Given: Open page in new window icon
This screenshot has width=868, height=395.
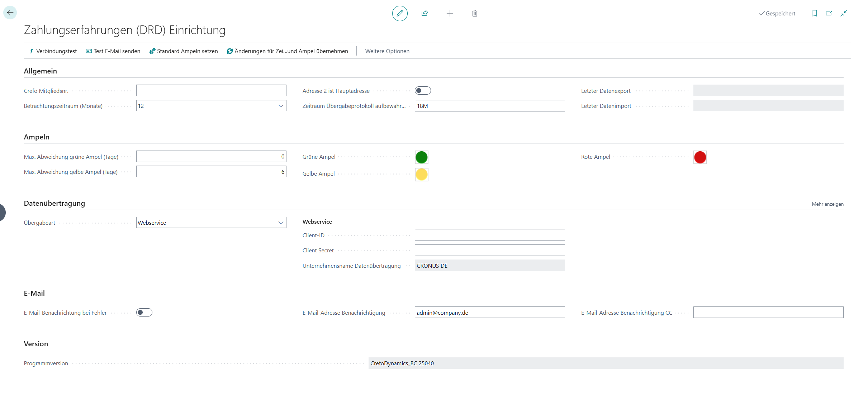Looking at the screenshot, I should tap(829, 13).
